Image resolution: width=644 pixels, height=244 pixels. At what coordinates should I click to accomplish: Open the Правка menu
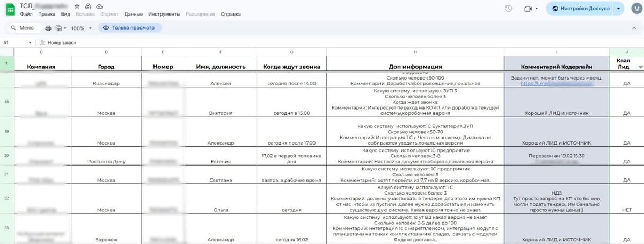(x=47, y=14)
